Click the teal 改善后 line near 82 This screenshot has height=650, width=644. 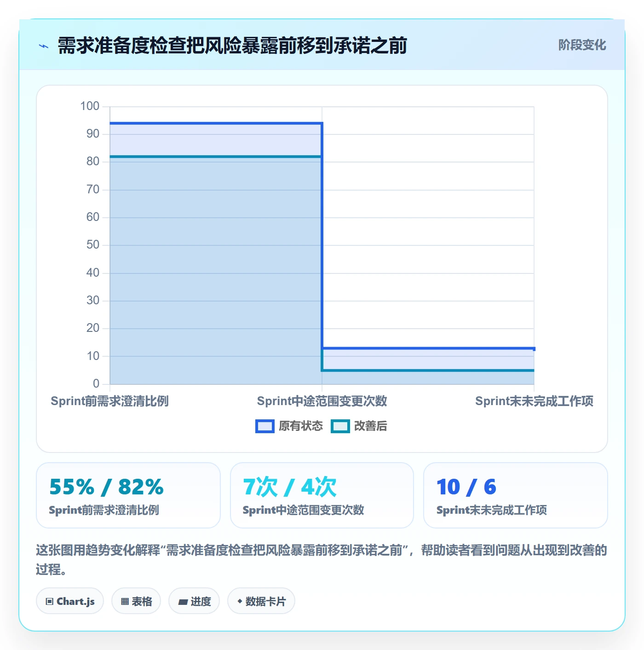click(216, 157)
